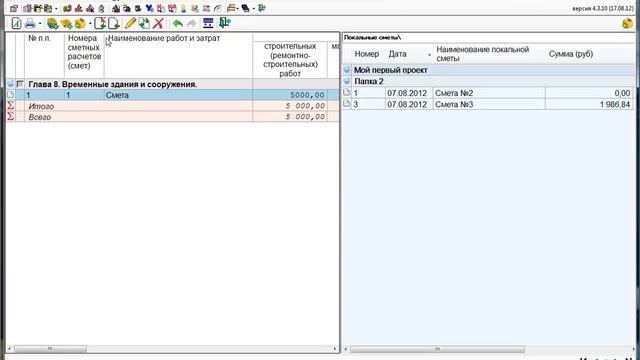
Task: Click the printer icon
Action: click(30, 23)
